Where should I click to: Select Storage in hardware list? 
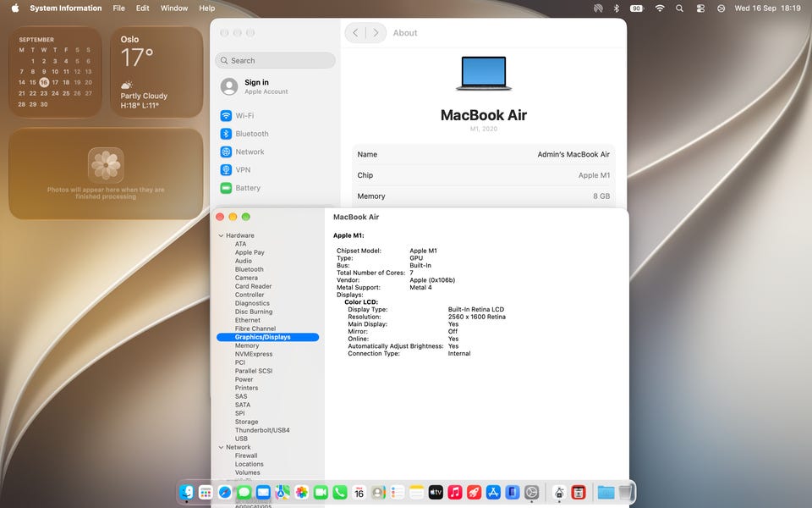click(246, 422)
